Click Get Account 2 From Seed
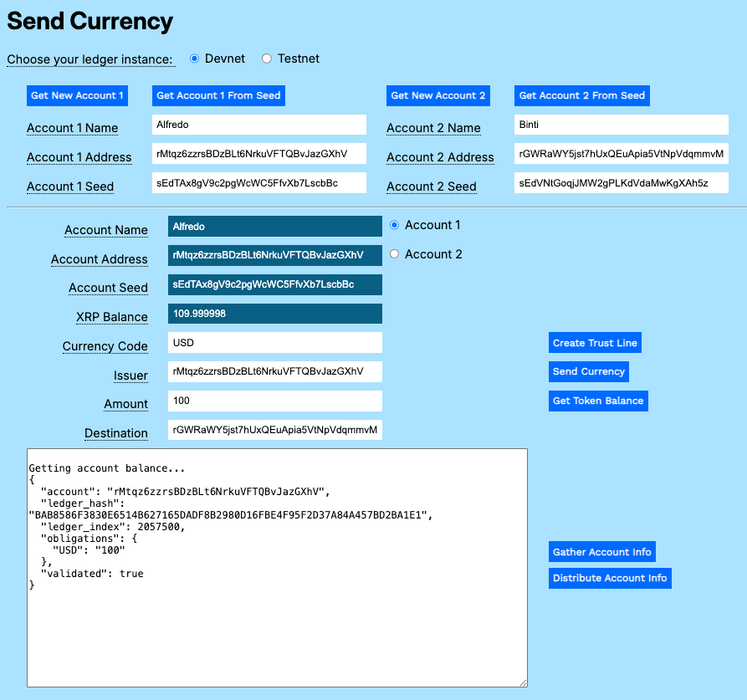The image size is (747, 700). click(581, 95)
